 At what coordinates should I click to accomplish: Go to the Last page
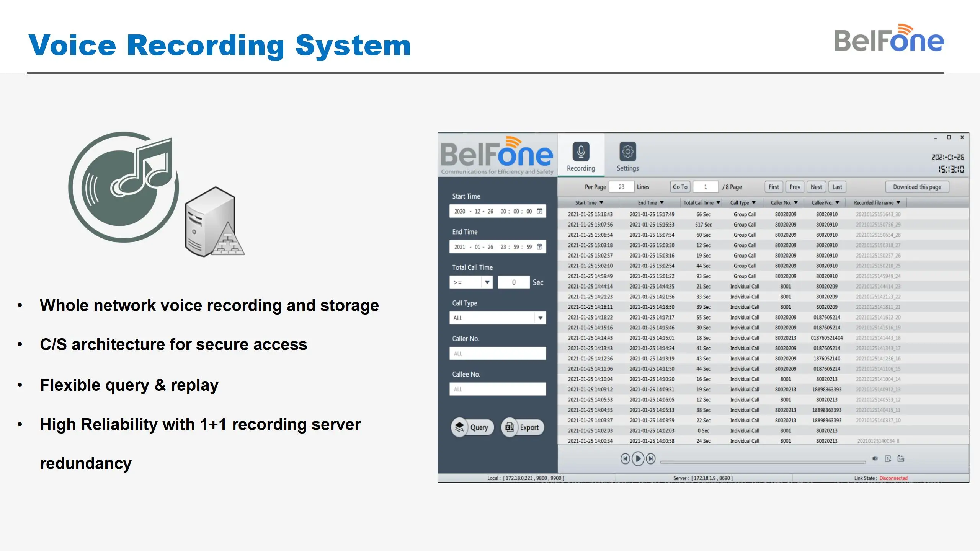pyautogui.click(x=837, y=187)
